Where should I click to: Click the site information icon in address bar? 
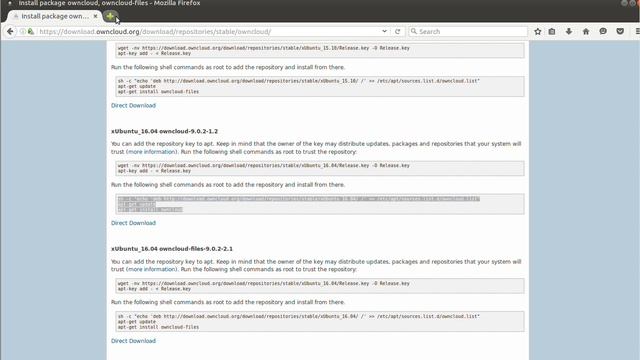23,31
